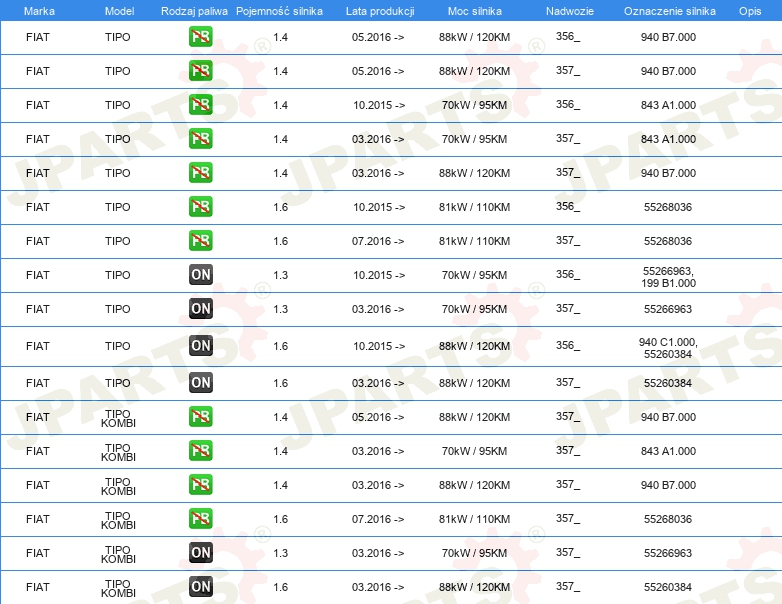Screen dimensions: 782x604
Task: Click the Pojemność silnika header
Action: 279,9
